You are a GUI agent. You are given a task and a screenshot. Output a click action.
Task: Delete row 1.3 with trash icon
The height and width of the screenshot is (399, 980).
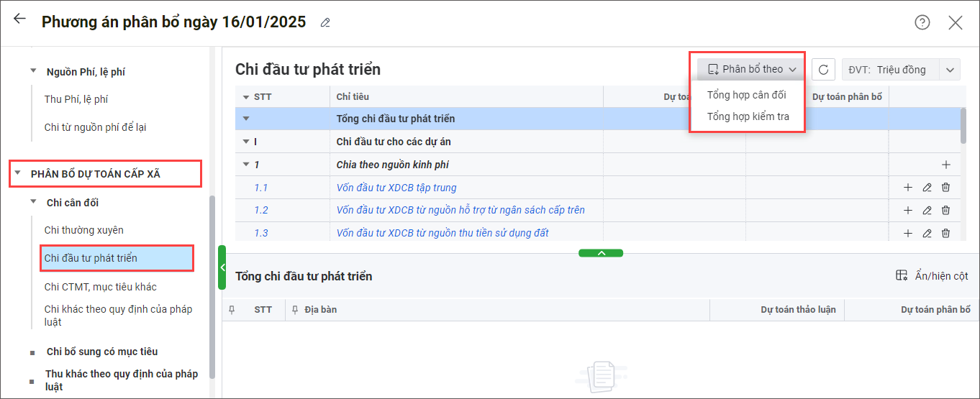pos(945,234)
